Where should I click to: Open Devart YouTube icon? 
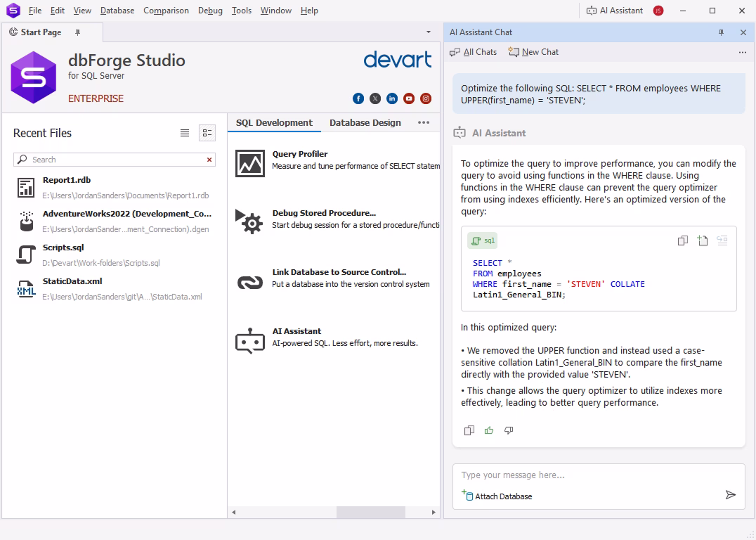pyautogui.click(x=409, y=98)
